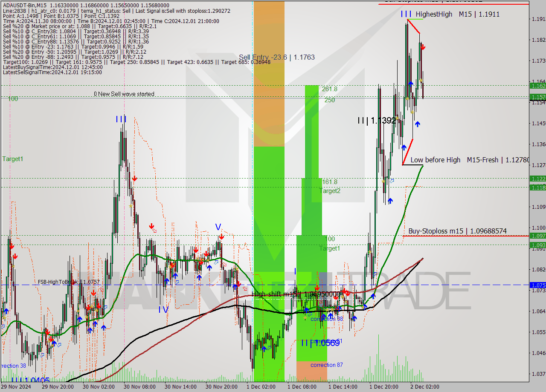Click the 'HighestHigh M15 | 1.1911' label
This screenshot has height=392, width=546.
(458, 14)
